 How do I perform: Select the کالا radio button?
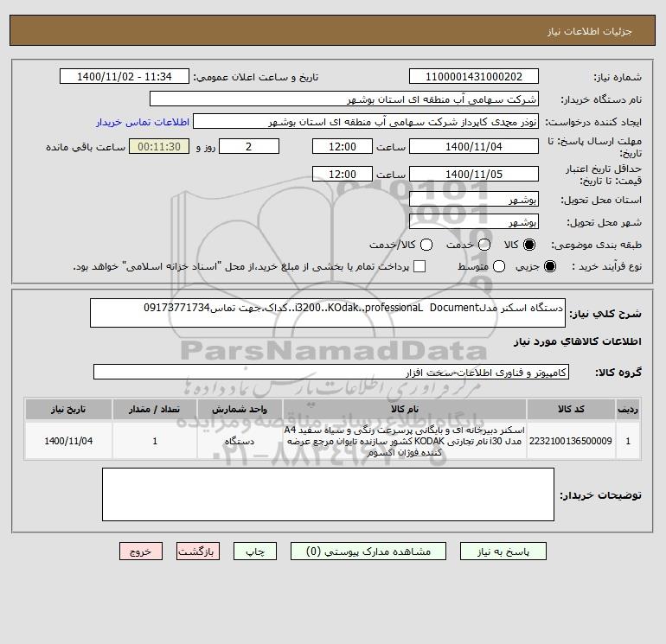529,245
